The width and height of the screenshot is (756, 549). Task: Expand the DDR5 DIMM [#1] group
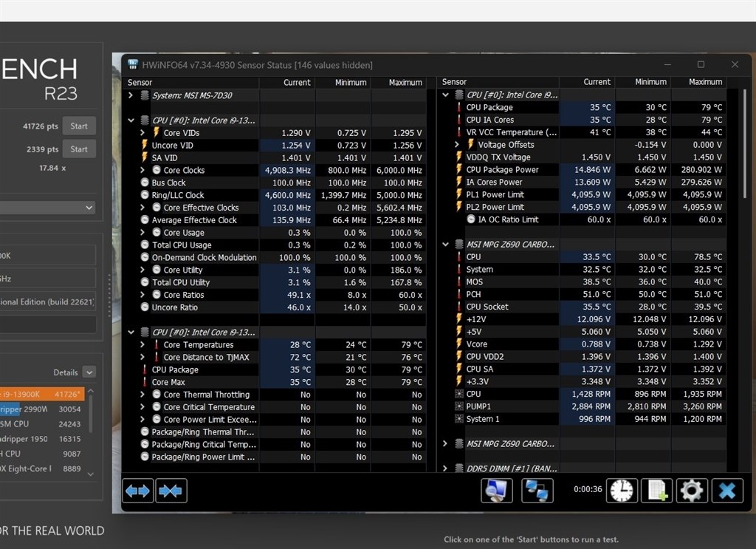pos(445,468)
